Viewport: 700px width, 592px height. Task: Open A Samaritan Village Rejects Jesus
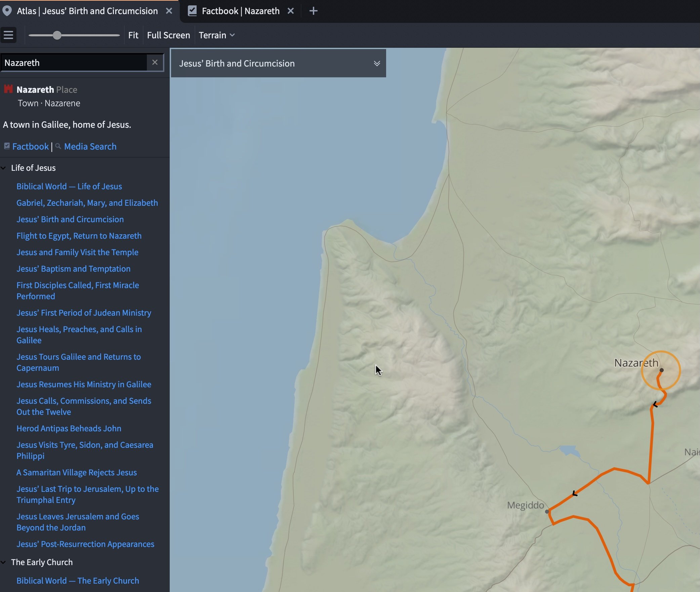click(x=77, y=472)
